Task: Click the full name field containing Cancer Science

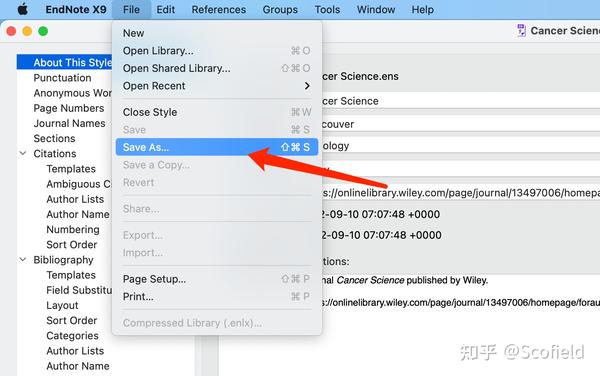Action: click(x=461, y=101)
